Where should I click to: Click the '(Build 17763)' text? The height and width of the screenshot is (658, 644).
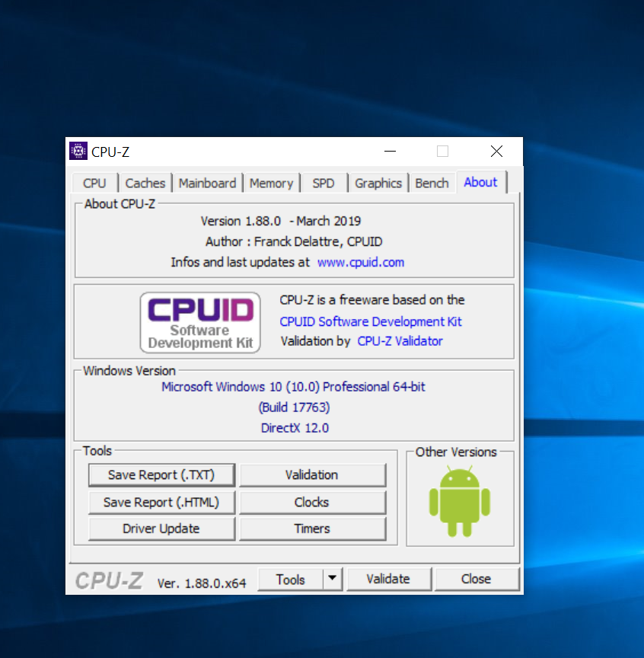coord(294,407)
